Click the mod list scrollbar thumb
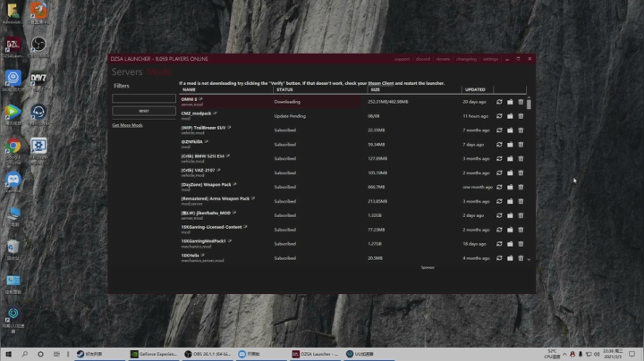The height and width of the screenshot is (361, 644). 529,104
